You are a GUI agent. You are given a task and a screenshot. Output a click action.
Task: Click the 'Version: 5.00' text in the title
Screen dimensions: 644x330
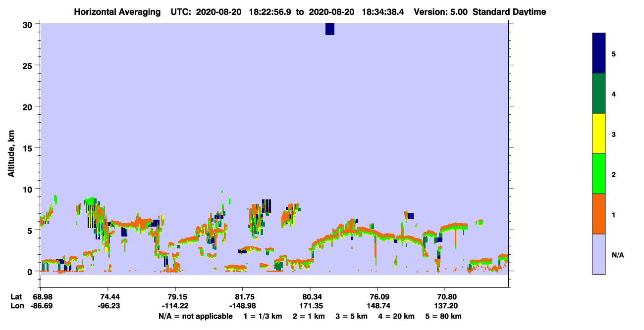(x=440, y=12)
